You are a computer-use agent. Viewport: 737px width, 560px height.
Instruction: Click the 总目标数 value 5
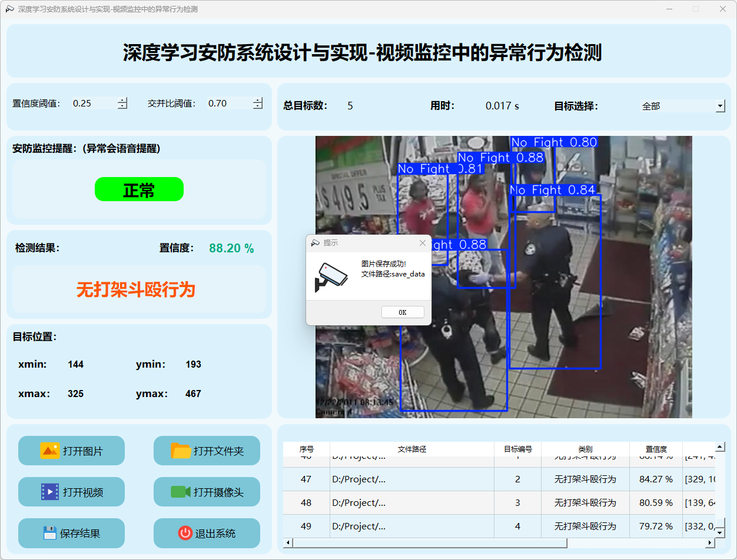click(350, 106)
